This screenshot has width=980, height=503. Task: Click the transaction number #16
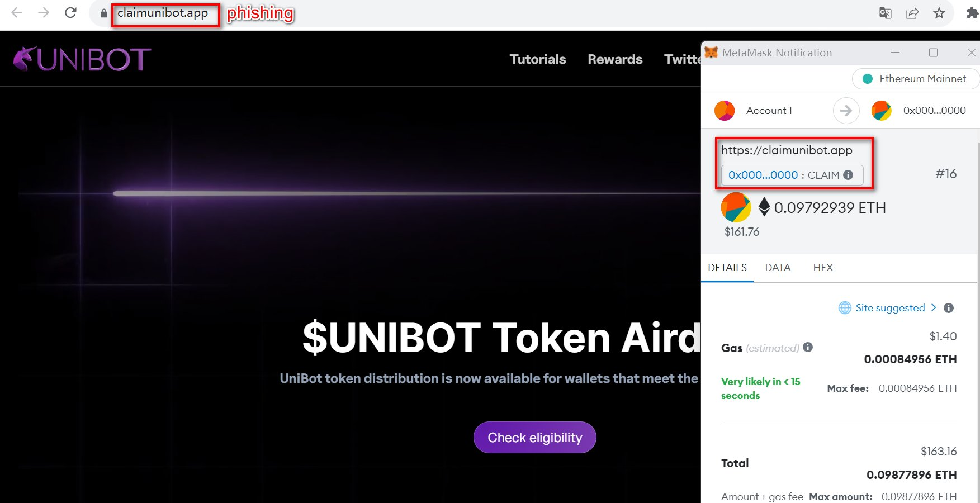pyautogui.click(x=946, y=174)
